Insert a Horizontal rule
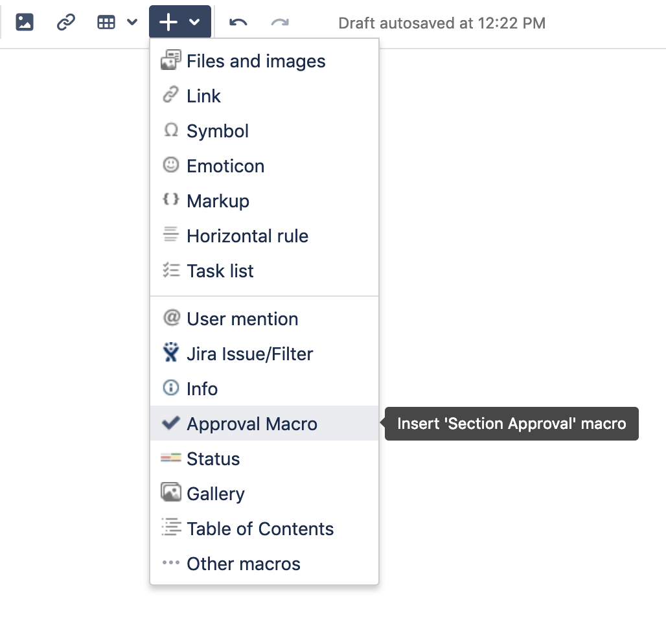Viewport: 666px width, 644px height. (247, 236)
